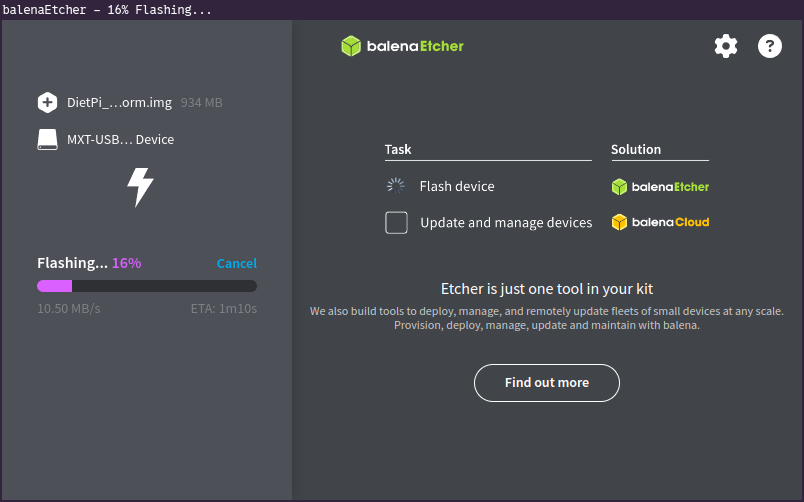Click the lightning bolt flash icon
The height and width of the screenshot is (502, 804).
click(140, 187)
